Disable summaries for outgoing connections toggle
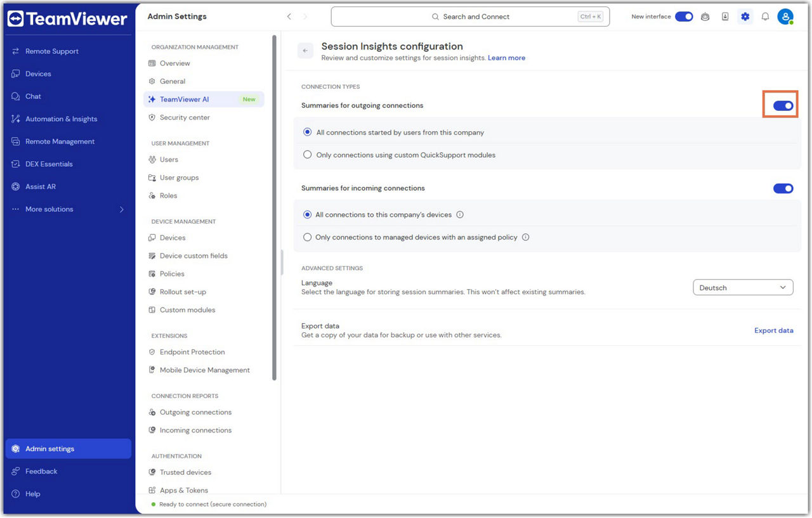 [x=783, y=106]
